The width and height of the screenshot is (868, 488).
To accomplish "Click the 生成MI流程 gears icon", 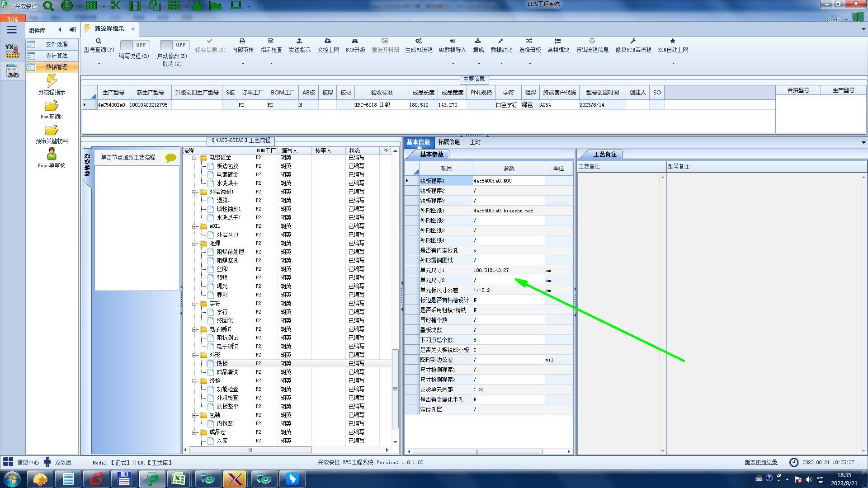I will pyautogui.click(x=419, y=41).
